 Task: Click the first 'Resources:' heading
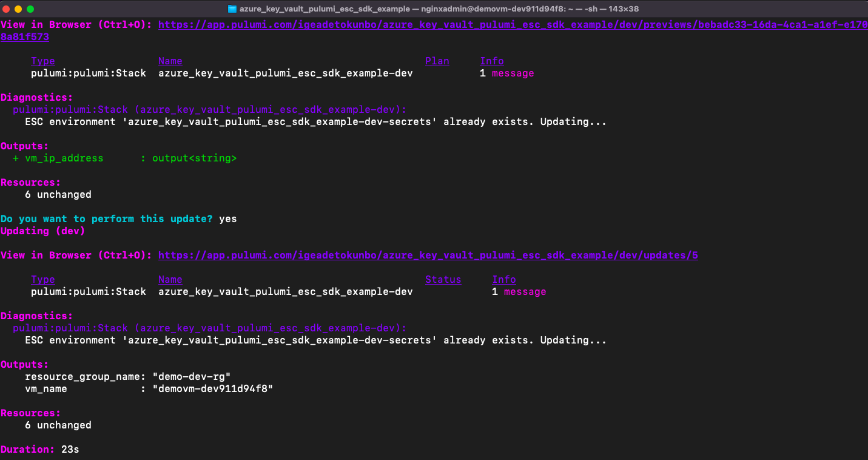pyautogui.click(x=31, y=183)
